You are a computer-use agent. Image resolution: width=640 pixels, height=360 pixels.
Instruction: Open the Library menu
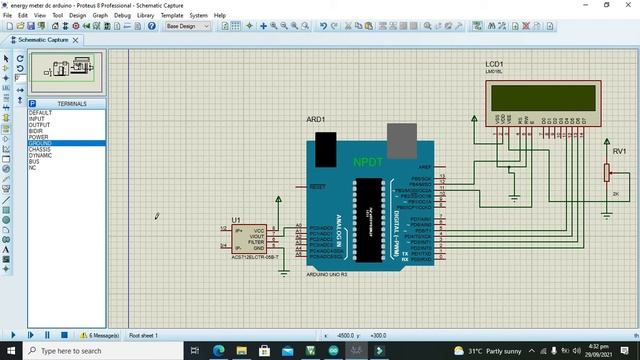[x=145, y=16]
